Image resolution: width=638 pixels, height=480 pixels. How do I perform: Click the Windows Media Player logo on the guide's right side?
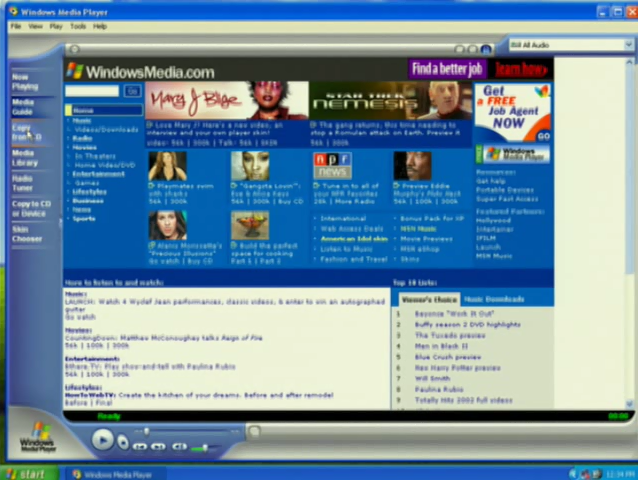[x=513, y=154]
